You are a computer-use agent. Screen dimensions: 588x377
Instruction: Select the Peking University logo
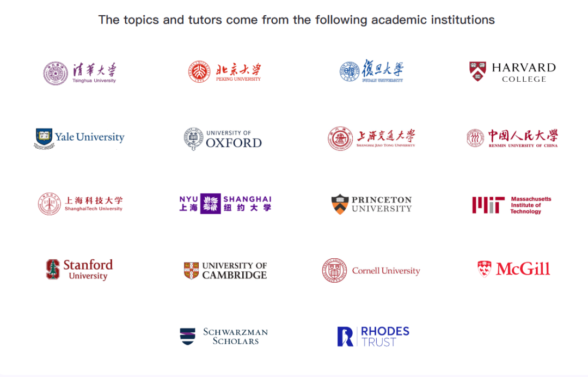224,71
